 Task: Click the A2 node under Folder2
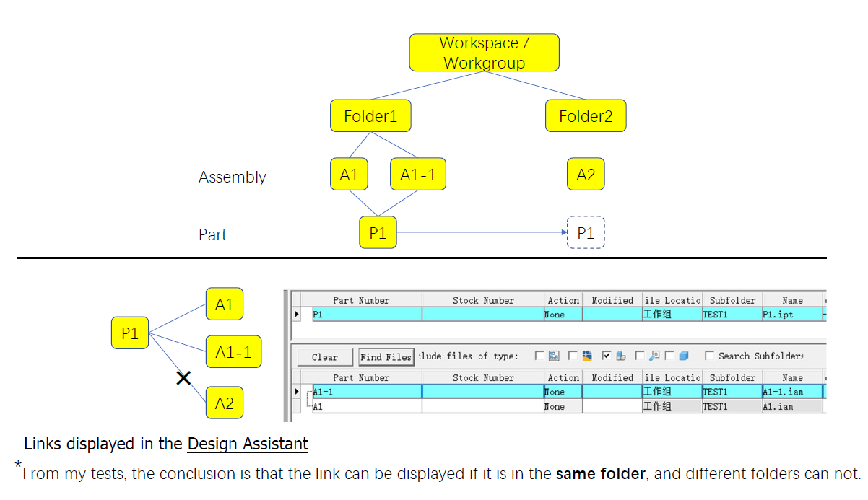tap(586, 175)
